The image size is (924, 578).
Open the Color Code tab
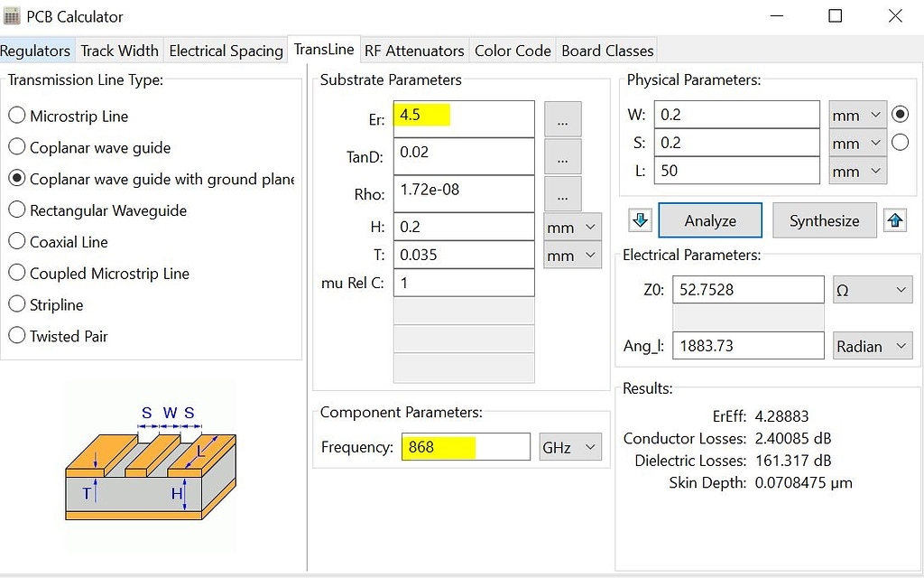click(x=513, y=51)
